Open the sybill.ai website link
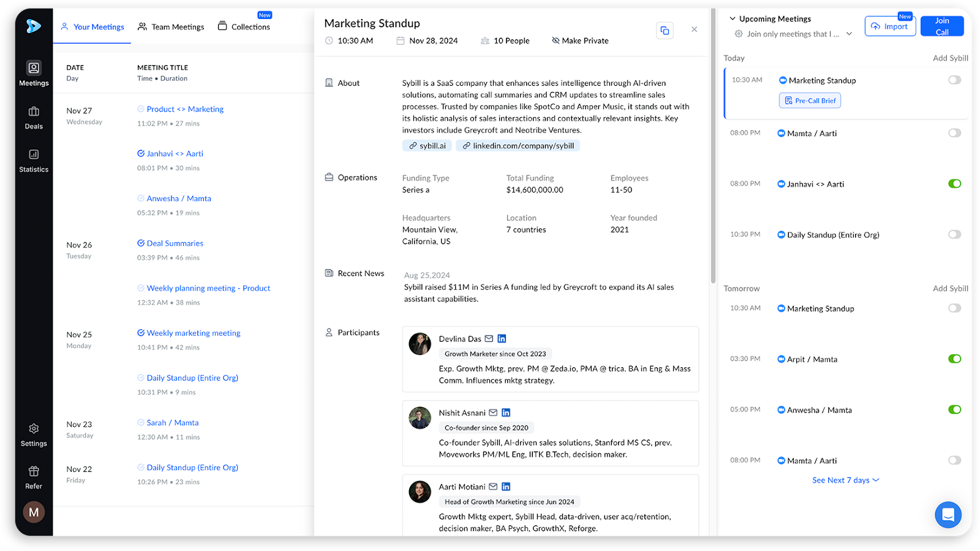This screenshot has width=980, height=551. 427,146
